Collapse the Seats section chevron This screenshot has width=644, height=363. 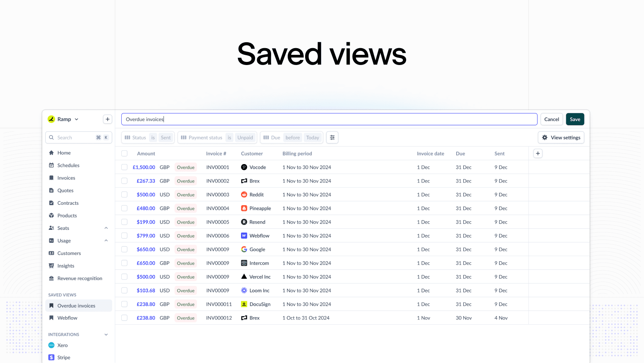[x=106, y=228]
